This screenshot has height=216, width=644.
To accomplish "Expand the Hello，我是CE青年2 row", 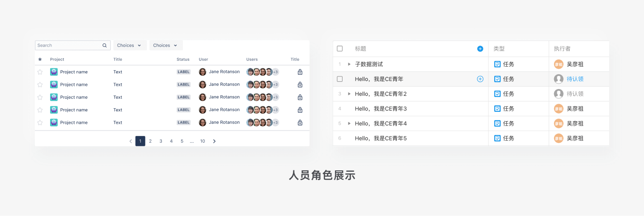I will tap(349, 93).
